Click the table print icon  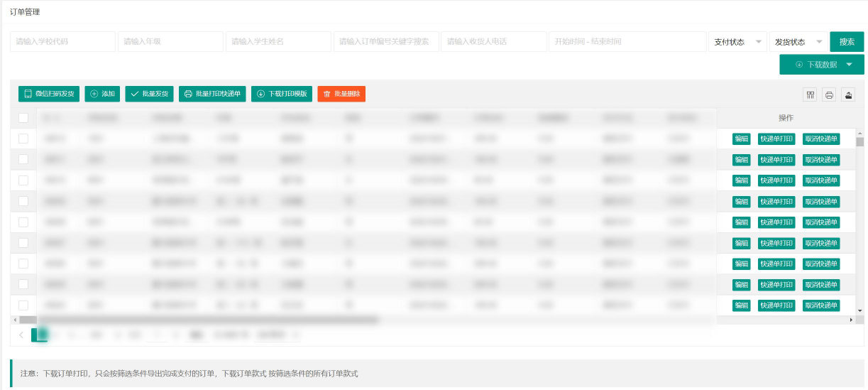(829, 94)
